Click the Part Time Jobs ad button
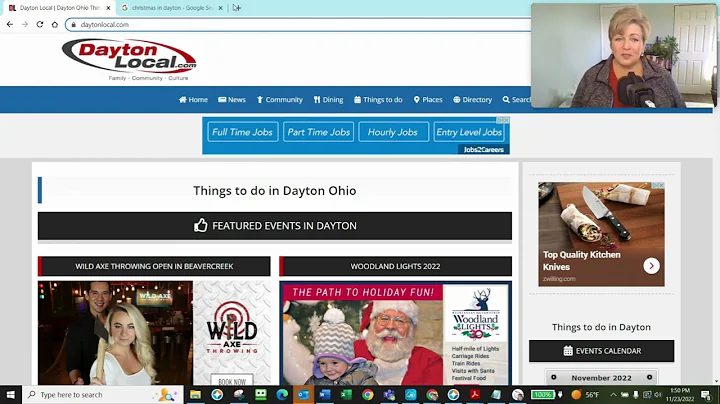The width and height of the screenshot is (720, 404). click(318, 132)
